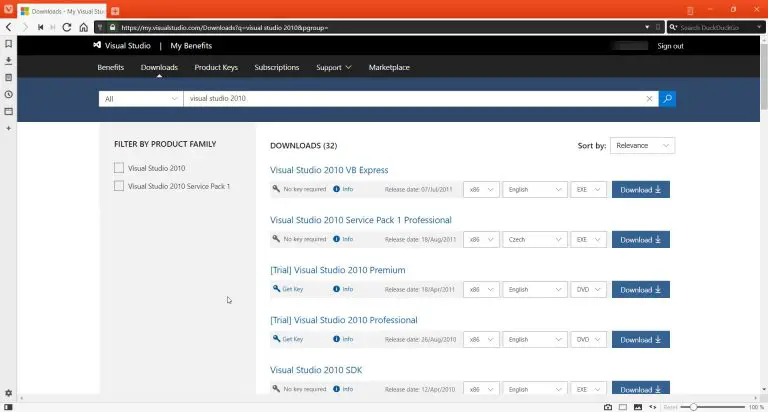Click the tile pages icon in status bar

(623, 407)
